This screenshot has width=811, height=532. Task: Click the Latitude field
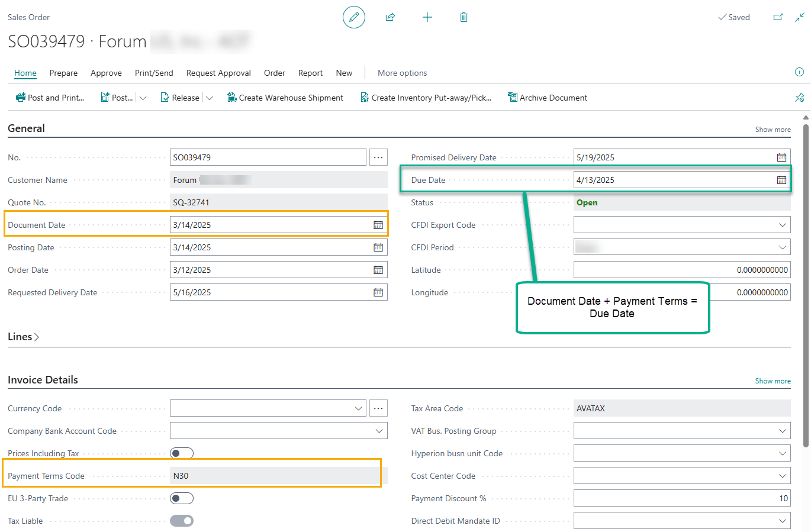click(682, 270)
